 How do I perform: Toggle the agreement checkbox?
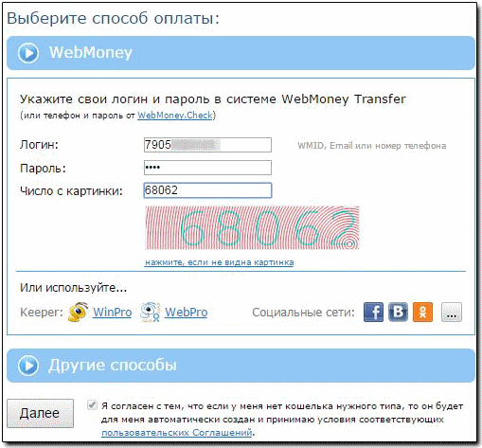(x=92, y=404)
